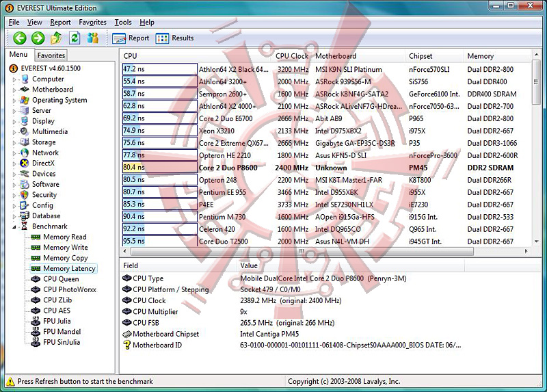This screenshot has width=547, height=392.
Task: Collapse the Benchmark tree node arrow
Action: pyautogui.click(x=14, y=227)
